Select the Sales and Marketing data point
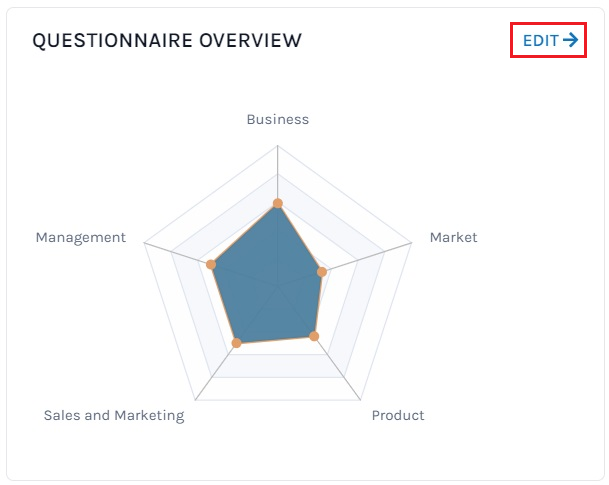 [237, 342]
